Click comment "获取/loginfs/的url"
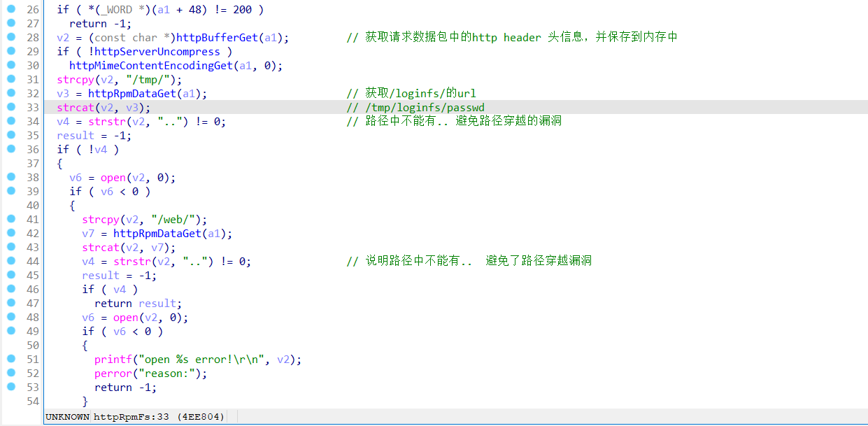868x426 pixels. (411, 93)
